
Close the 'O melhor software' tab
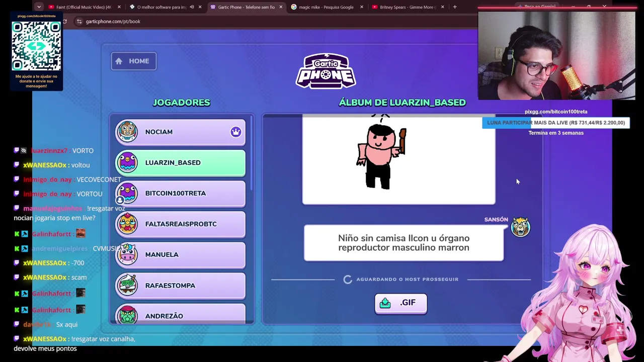pos(200,7)
